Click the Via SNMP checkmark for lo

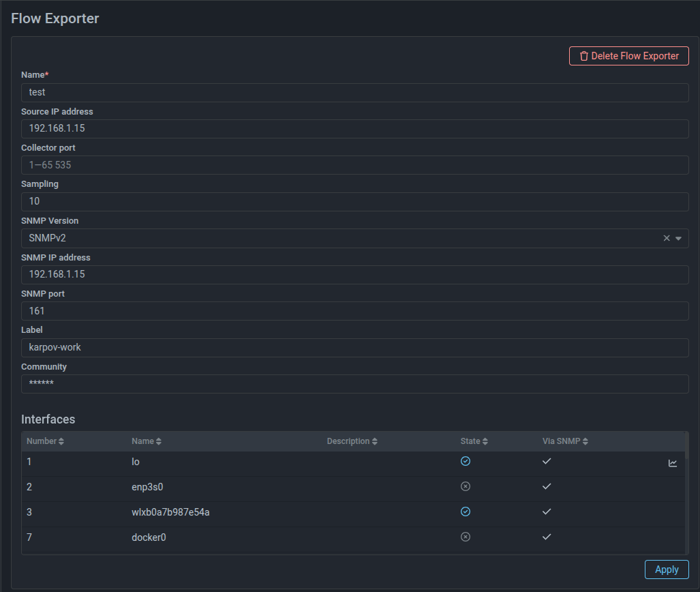click(x=547, y=462)
